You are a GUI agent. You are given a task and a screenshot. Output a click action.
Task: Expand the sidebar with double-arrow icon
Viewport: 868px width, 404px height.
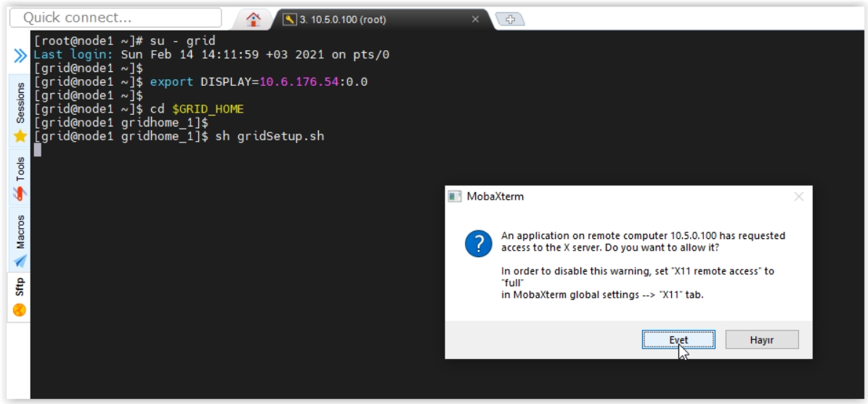tap(20, 55)
